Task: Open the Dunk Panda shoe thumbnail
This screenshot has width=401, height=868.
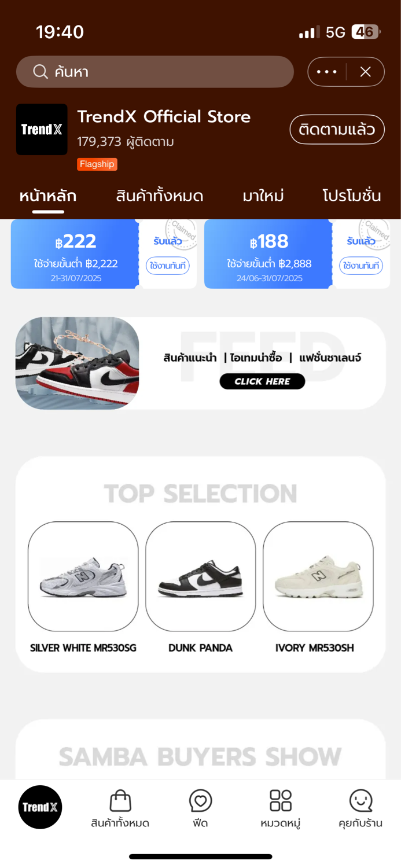Action: 201,576
